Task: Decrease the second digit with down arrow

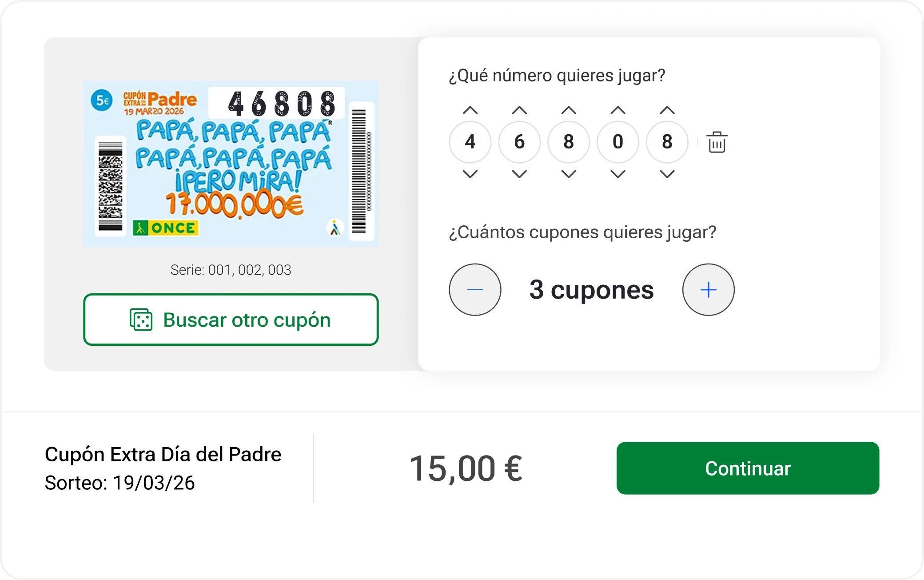Action: [x=519, y=174]
